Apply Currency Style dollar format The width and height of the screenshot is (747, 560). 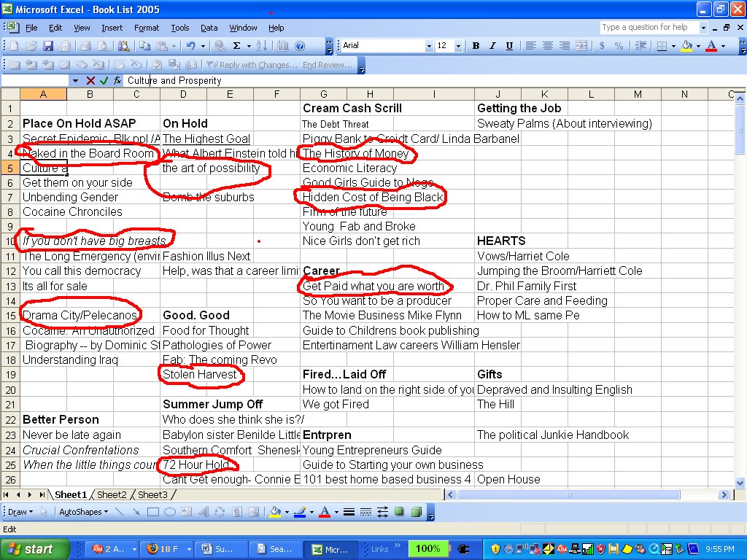tap(602, 46)
